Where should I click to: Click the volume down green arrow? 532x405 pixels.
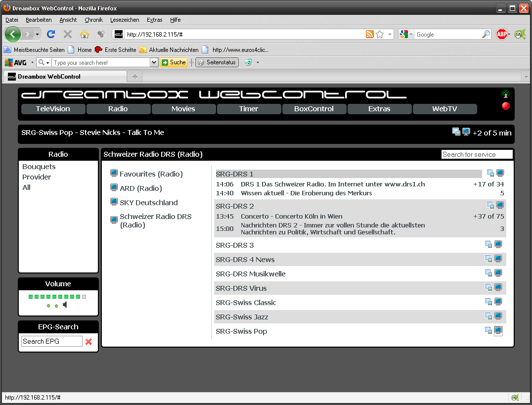point(48,306)
